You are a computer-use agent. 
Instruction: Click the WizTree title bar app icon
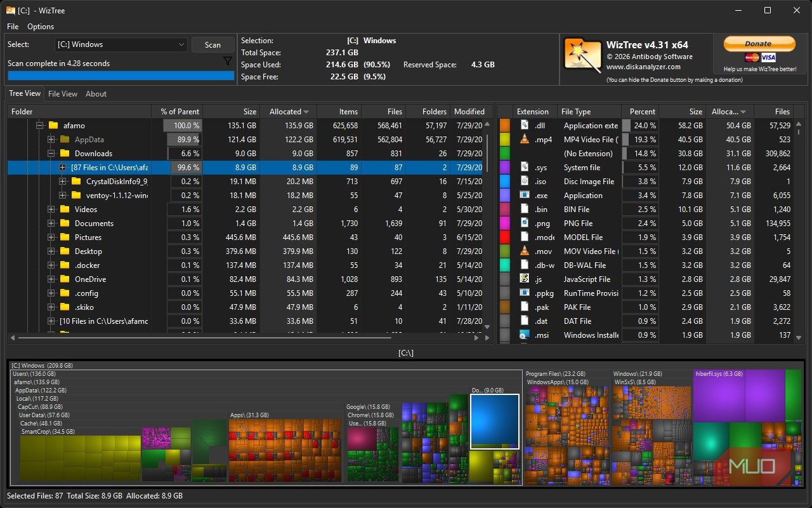coord(11,10)
